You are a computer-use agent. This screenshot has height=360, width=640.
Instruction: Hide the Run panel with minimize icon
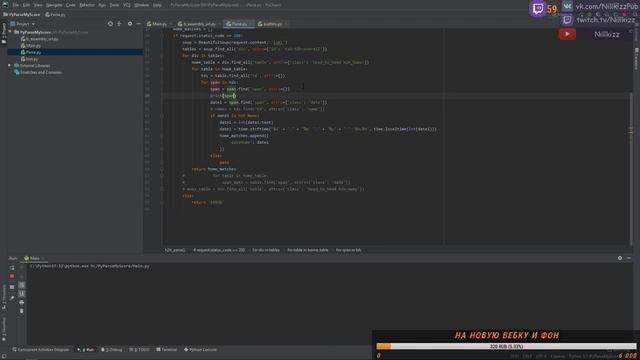coord(629,258)
